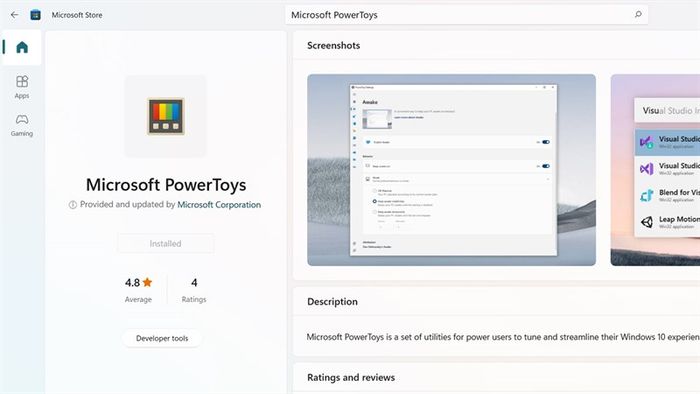Click the PowerToys description paragraph
This screenshot has height=394, width=700.
click(x=503, y=337)
